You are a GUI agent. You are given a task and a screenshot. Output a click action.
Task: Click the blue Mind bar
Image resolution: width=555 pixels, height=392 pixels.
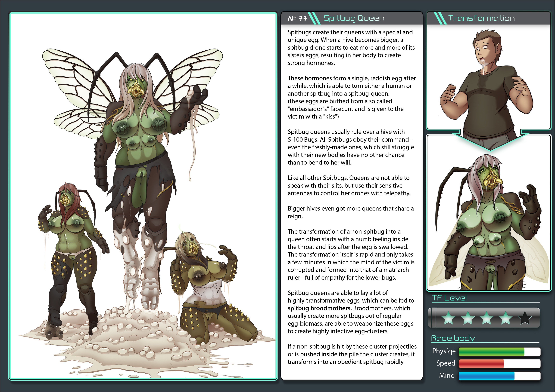486,376
